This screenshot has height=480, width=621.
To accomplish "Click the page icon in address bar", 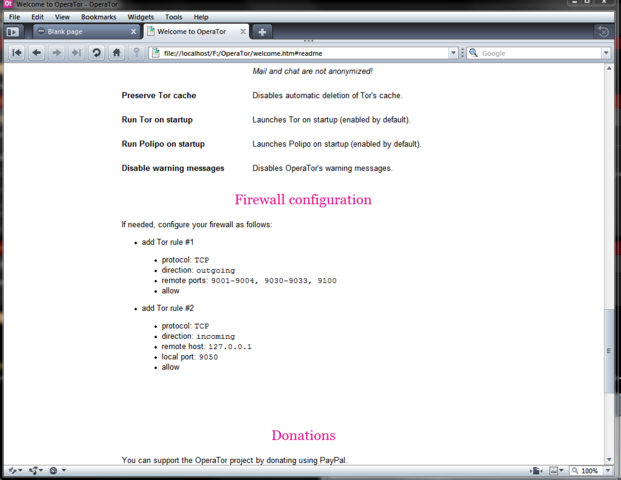I will click(x=156, y=53).
